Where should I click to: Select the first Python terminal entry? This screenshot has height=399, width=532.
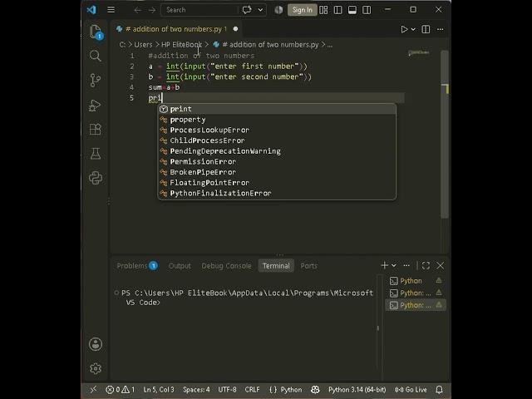(x=416, y=281)
